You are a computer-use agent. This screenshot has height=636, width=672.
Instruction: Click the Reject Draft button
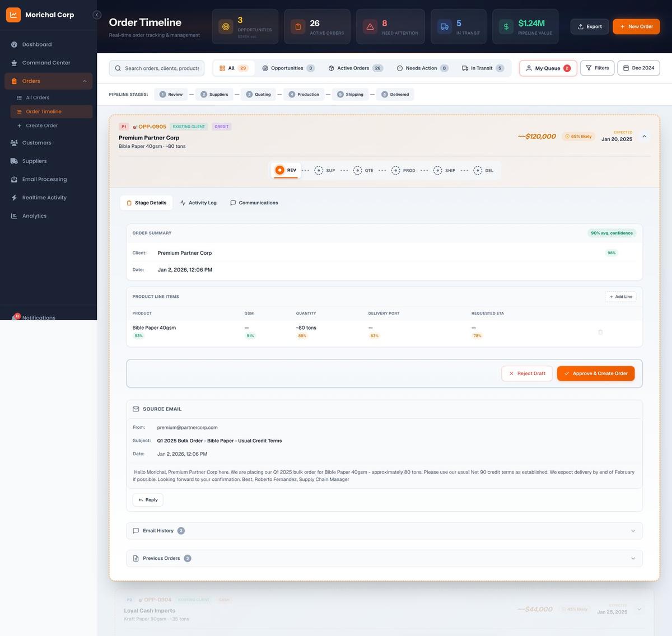pos(526,373)
